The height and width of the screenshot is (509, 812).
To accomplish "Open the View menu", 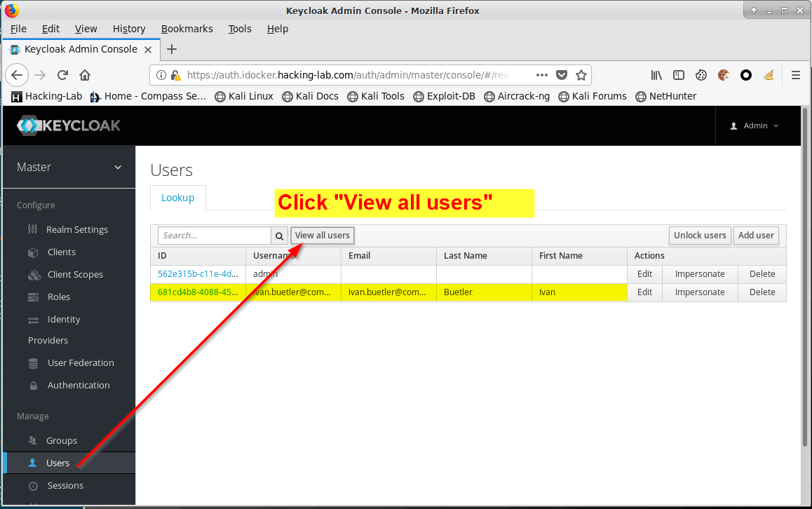I will pos(86,29).
